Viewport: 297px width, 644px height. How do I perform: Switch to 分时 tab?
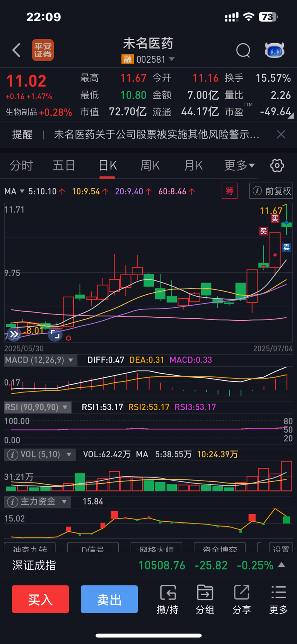(x=21, y=166)
